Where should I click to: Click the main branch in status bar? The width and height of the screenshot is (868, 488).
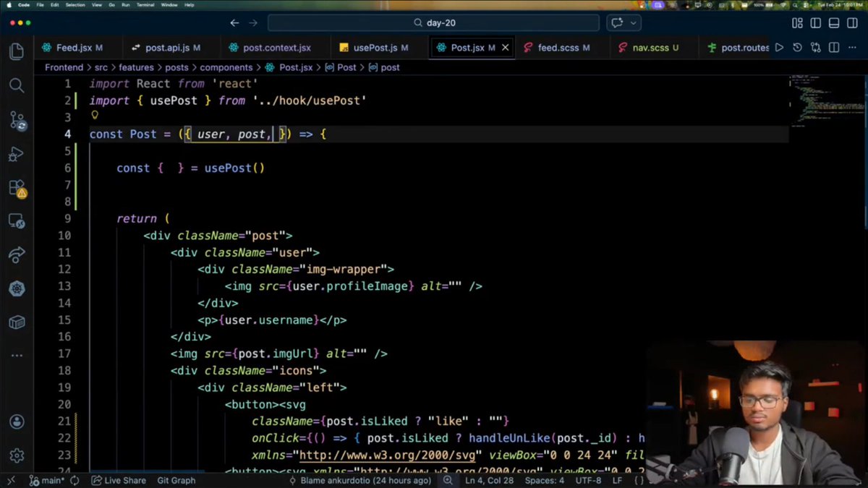47,480
